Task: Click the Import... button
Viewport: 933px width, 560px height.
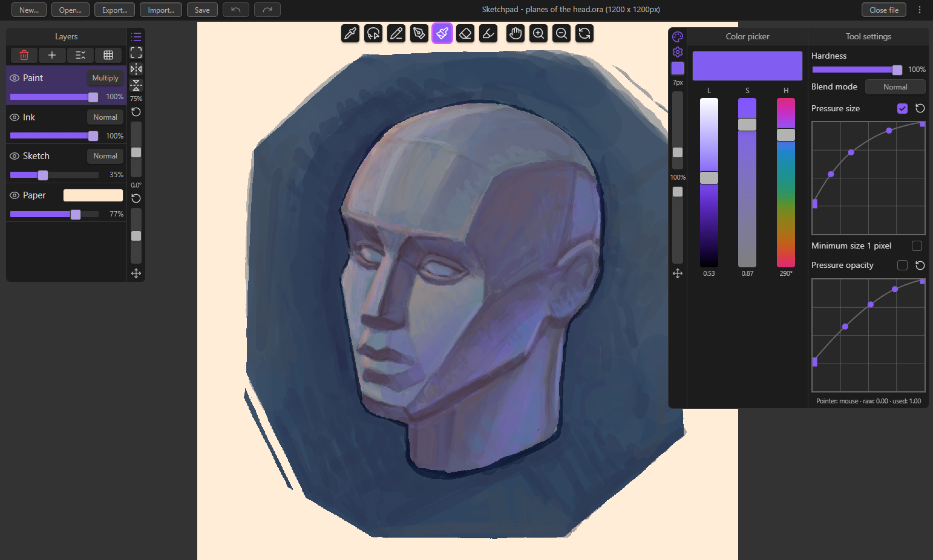Action: [161, 10]
